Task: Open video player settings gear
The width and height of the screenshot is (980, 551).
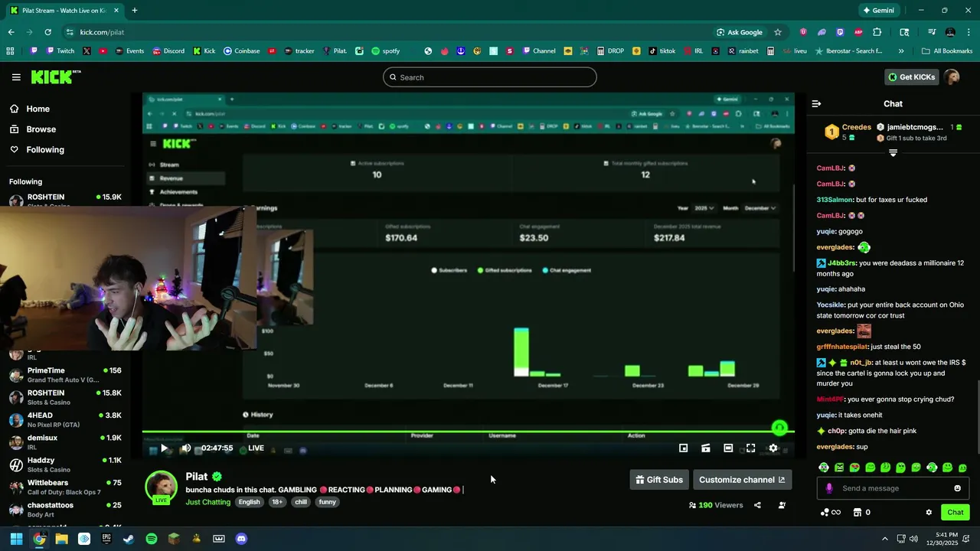Action: click(x=773, y=448)
